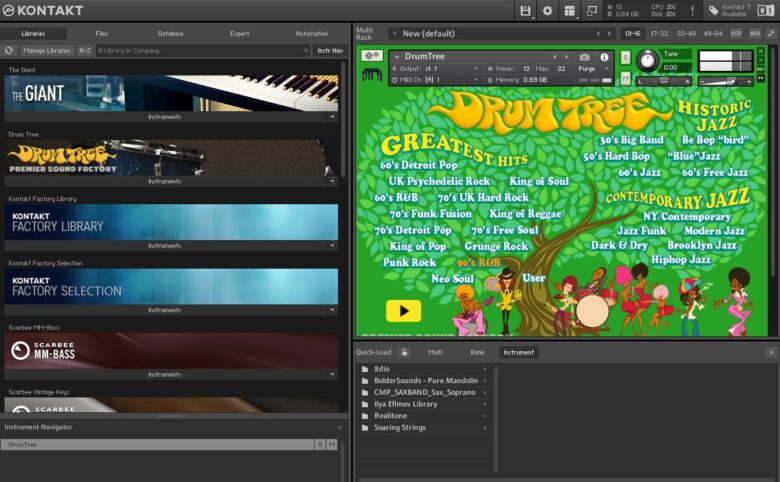Mute DrumTree in Instrument Navigator
Image resolution: width=780 pixels, height=482 pixels.
331,445
